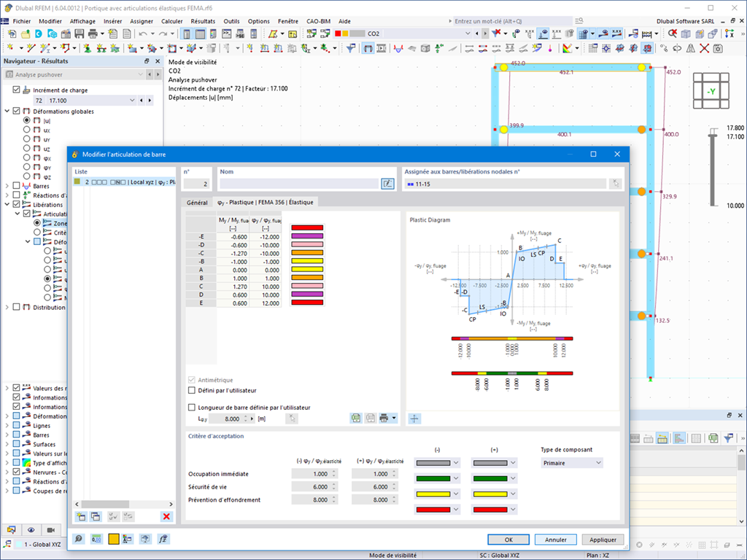Viewport: 747px width, 560px height.
Task: Click the undo arrow in the toolbar
Action: click(x=143, y=34)
